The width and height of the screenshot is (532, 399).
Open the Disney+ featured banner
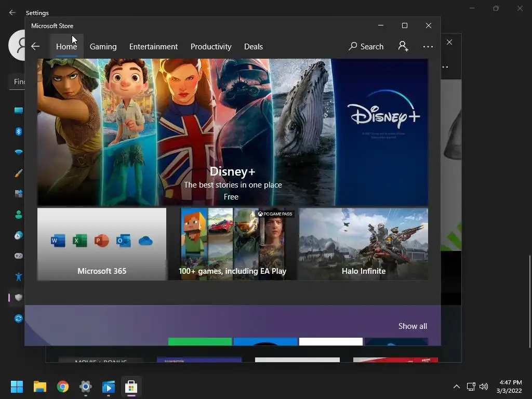pos(232,132)
